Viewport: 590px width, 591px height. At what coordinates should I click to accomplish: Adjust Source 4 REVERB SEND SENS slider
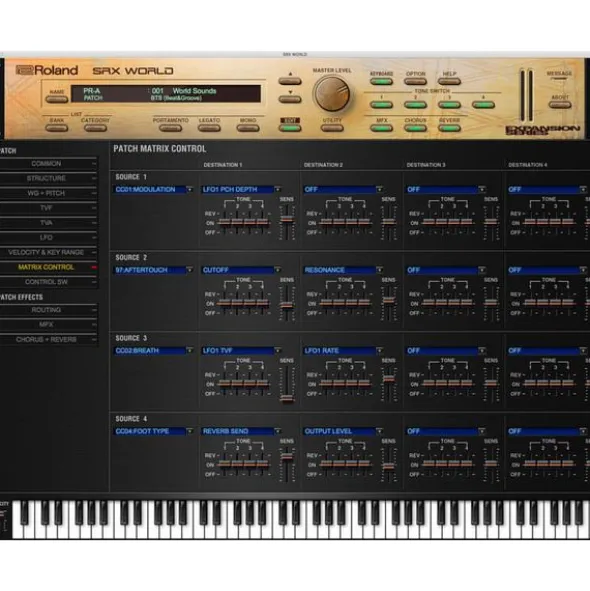coord(287,456)
